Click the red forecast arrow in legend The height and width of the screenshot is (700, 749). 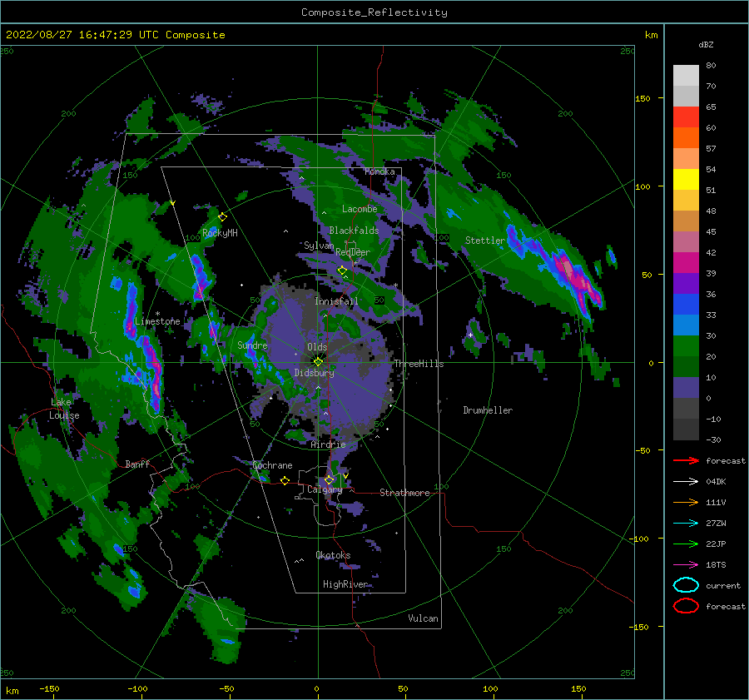click(686, 460)
